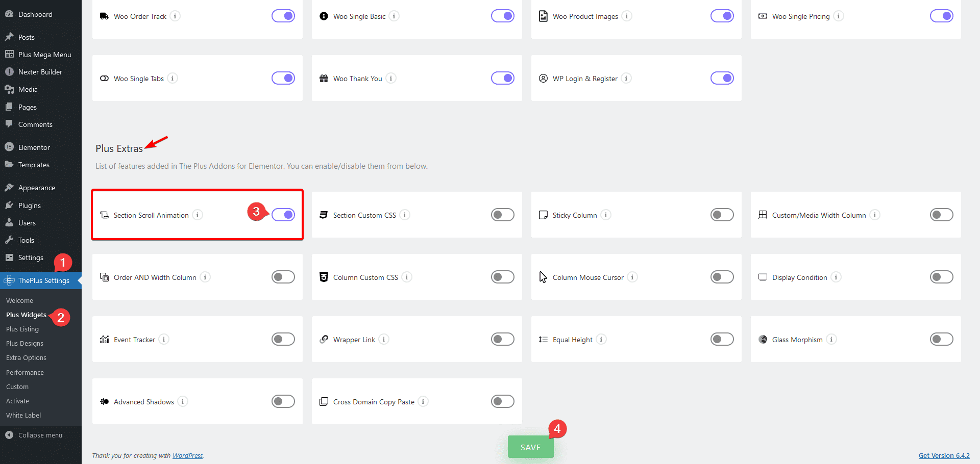Go to Extra Options settings page
Image resolution: width=980 pixels, height=464 pixels.
click(x=26, y=358)
